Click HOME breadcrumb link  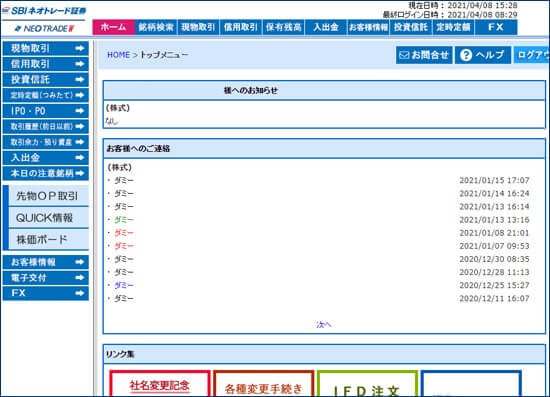[119, 55]
